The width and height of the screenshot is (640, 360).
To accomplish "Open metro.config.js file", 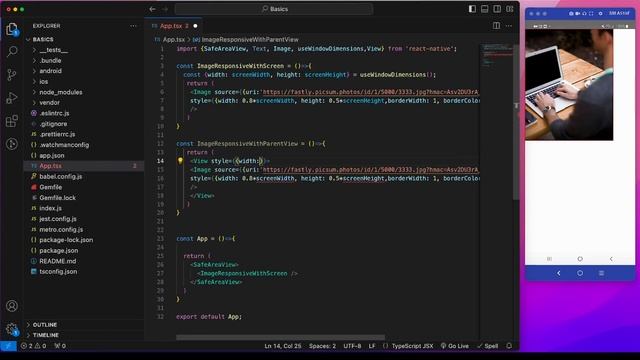I will (x=83, y=229).
